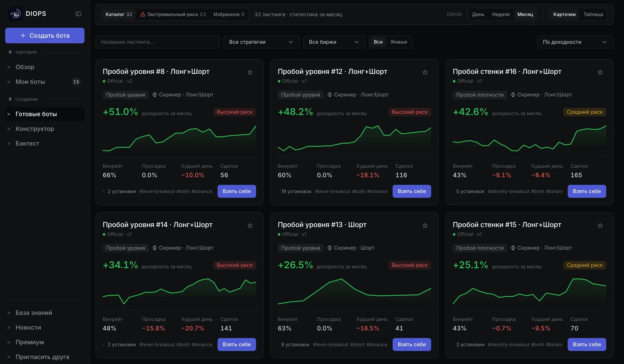Click Взять себе on Пробой уровня #8
Image resolution: width=624 pixels, height=364 pixels.
pos(237,191)
